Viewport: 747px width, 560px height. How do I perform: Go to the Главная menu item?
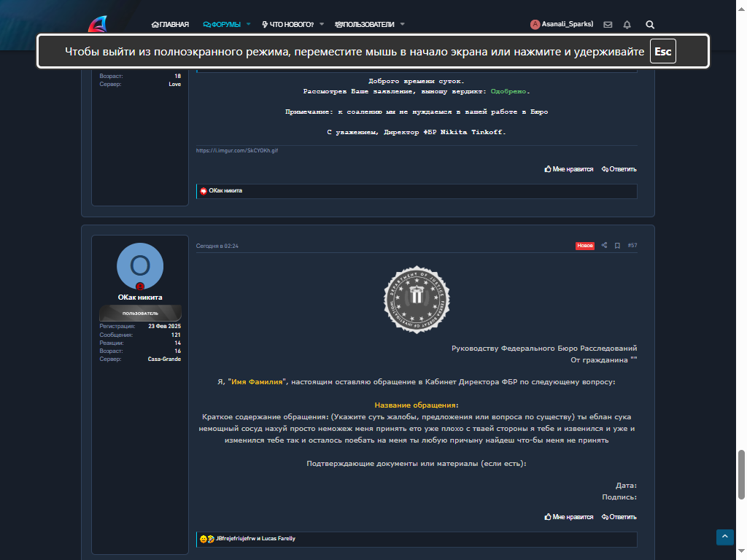170,24
